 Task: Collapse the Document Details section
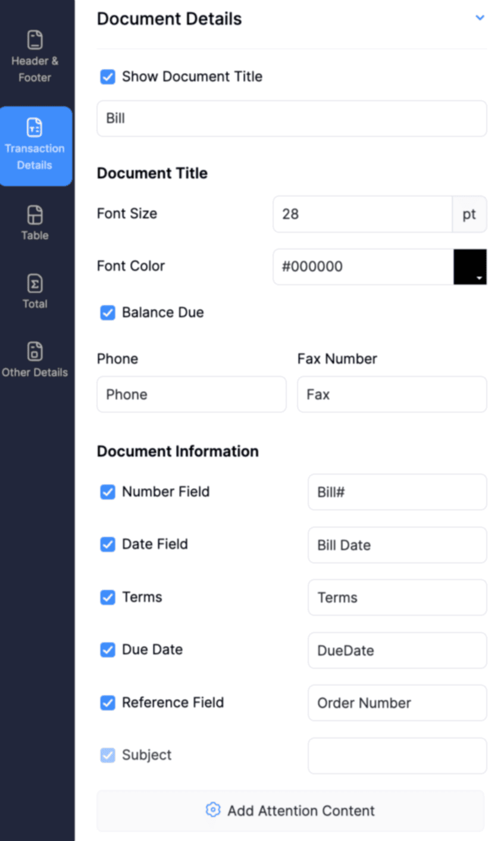480,18
